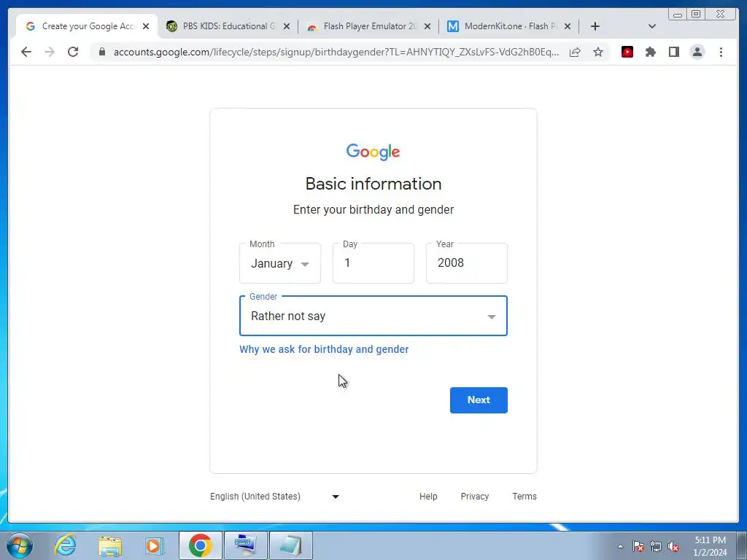747x560 pixels.
Task: Click the Year field showing 2008
Action: [467, 263]
